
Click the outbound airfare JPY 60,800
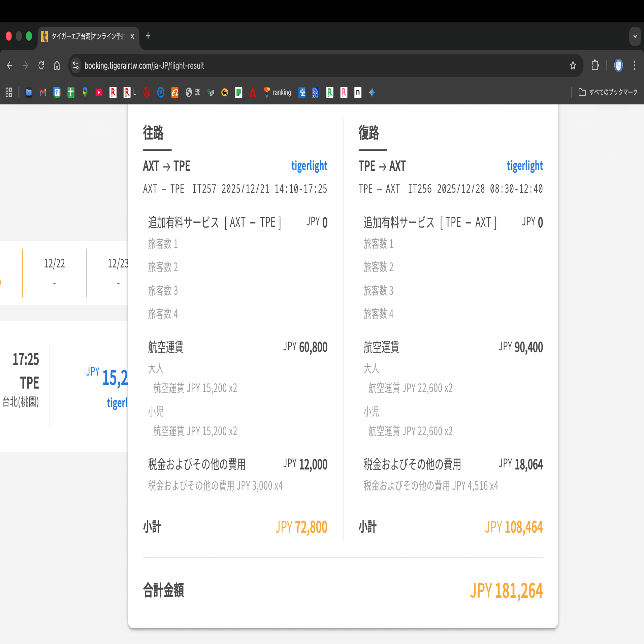[x=305, y=347]
